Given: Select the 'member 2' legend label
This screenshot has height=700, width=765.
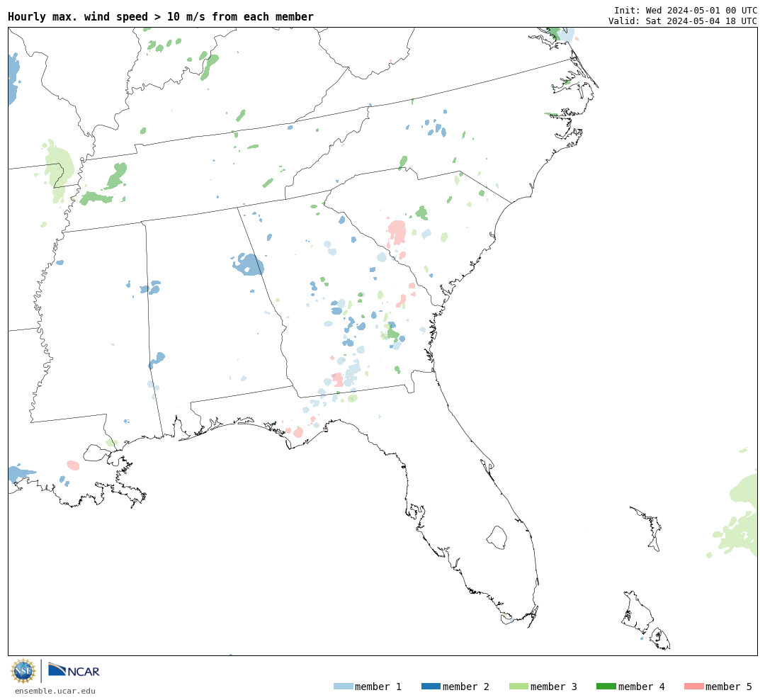Looking at the screenshot, I should (x=466, y=687).
